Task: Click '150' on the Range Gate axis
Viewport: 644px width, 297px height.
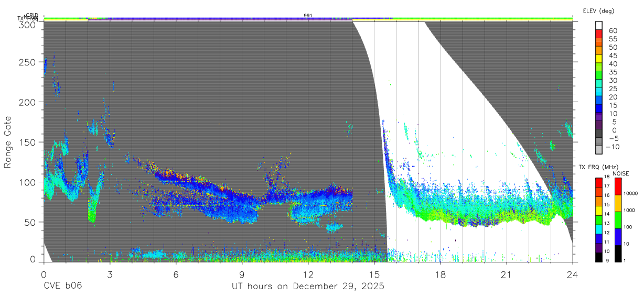Action: click(x=28, y=142)
